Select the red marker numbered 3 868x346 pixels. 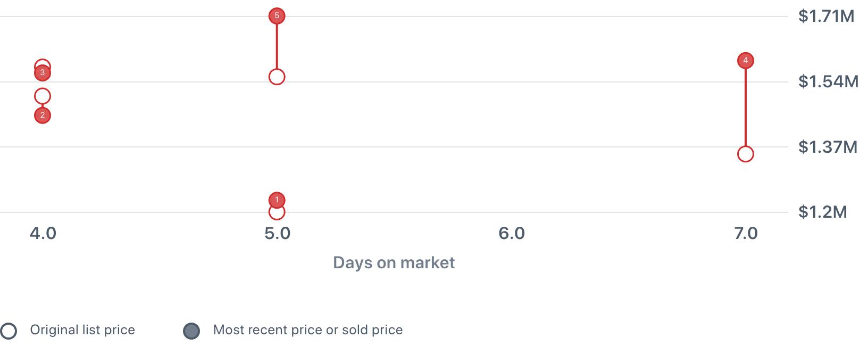[43, 72]
